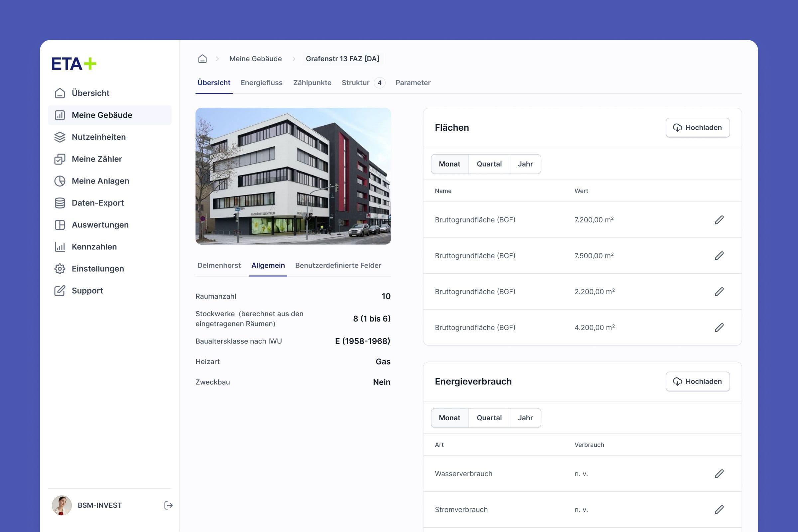Click the building photo thumbnail
The height and width of the screenshot is (532, 798).
[293, 176]
